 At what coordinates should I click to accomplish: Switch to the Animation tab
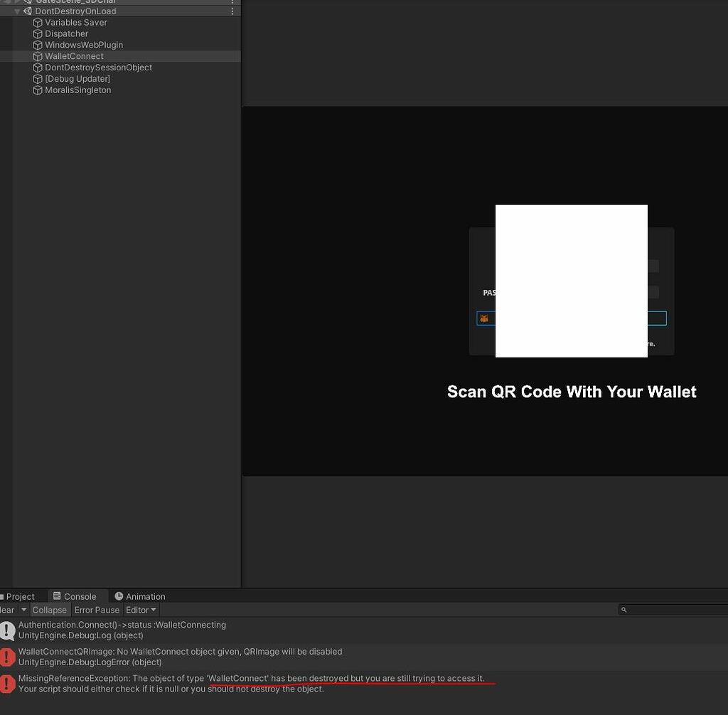click(x=139, y=596)
